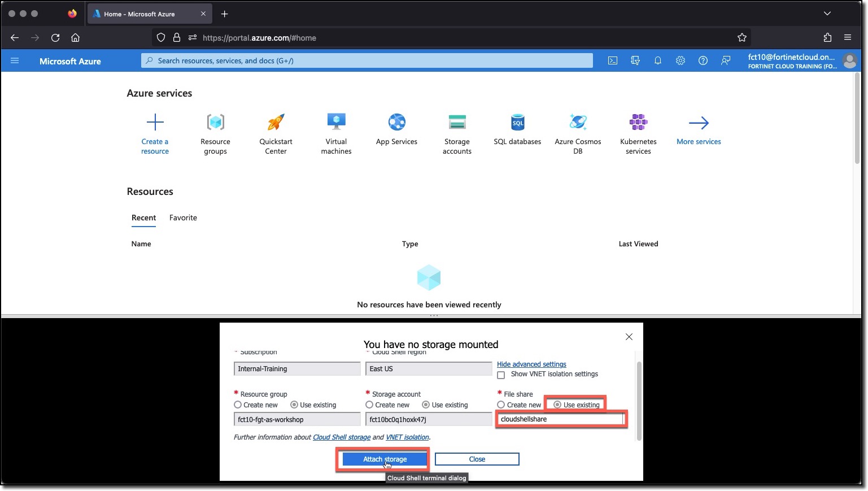The height and width of the screenshot is (491, 868).
Task: Dismiss storage dialog with X
Action: (x=629, y=337)
